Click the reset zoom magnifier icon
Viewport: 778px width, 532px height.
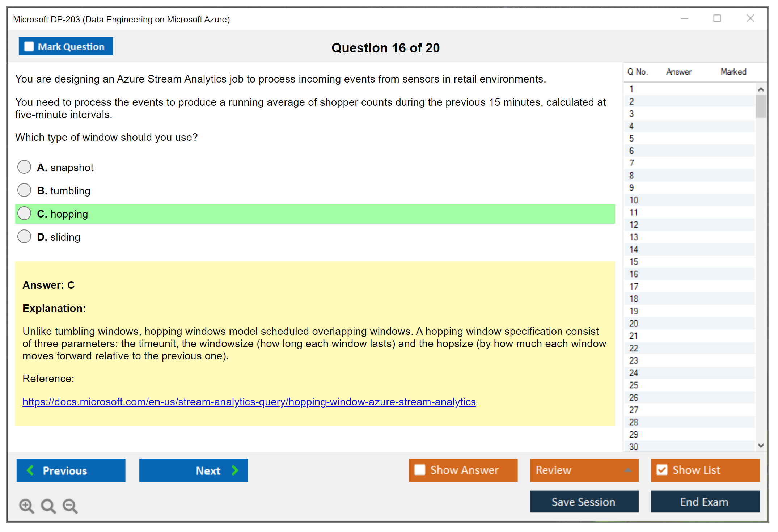(48, 506)
